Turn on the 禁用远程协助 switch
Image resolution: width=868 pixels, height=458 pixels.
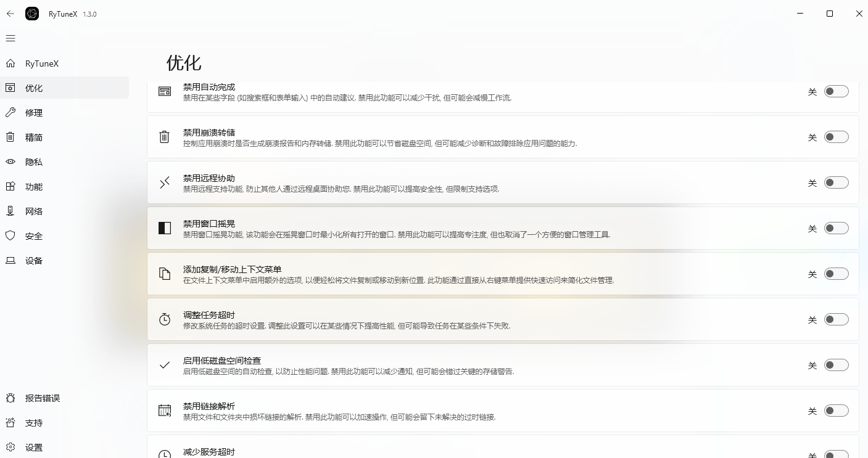[x=837, y=182]
